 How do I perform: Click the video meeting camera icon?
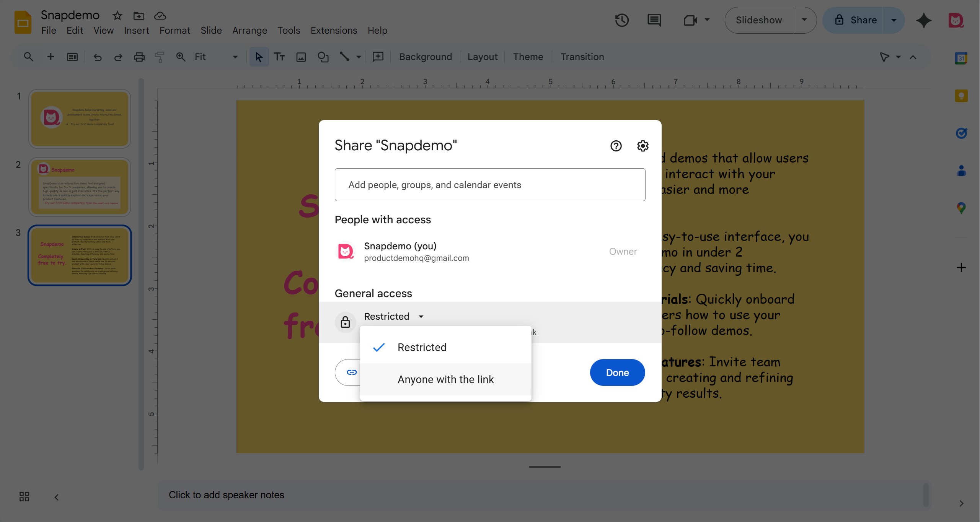690,20
